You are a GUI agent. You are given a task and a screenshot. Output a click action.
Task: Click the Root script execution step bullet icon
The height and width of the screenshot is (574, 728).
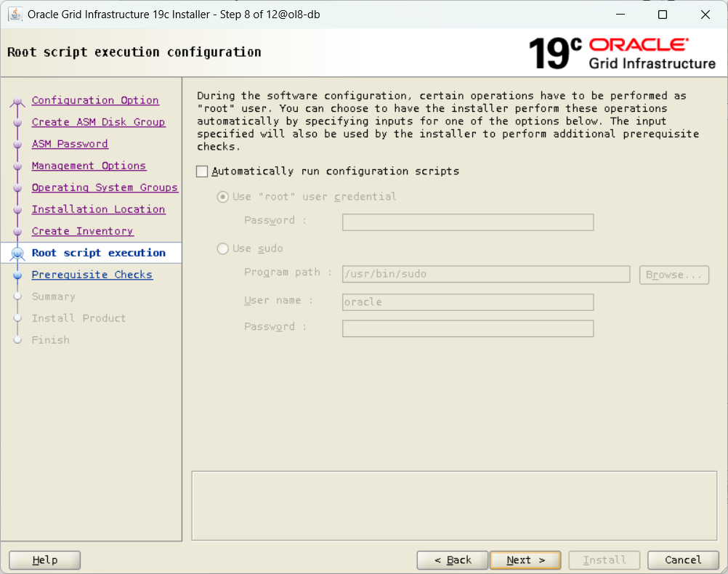point(17,254)
